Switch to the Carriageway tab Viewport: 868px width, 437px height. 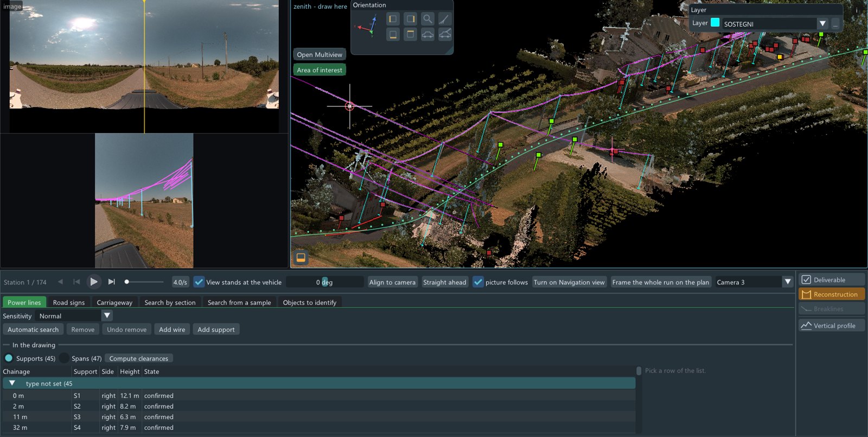[114, 302]
